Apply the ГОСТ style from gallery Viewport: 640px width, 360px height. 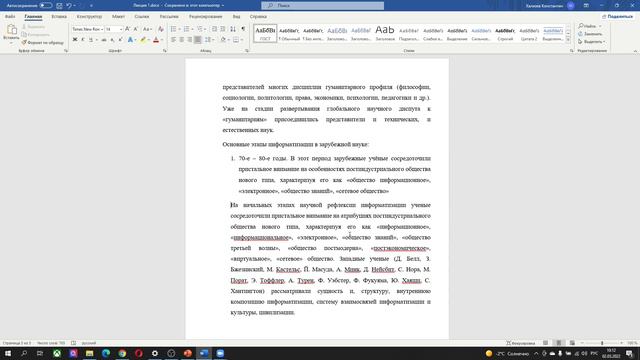(265, 33)
